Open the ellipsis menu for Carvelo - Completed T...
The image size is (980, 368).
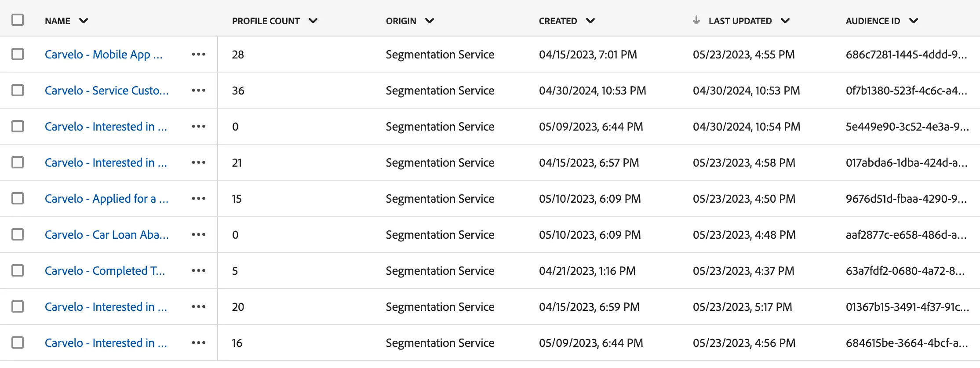point(199,271)
